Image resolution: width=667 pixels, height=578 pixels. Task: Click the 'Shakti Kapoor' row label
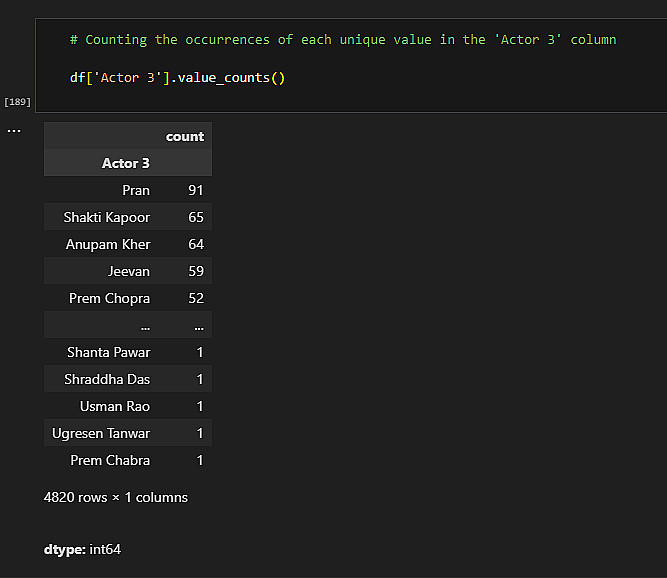(x=107, y=217)
